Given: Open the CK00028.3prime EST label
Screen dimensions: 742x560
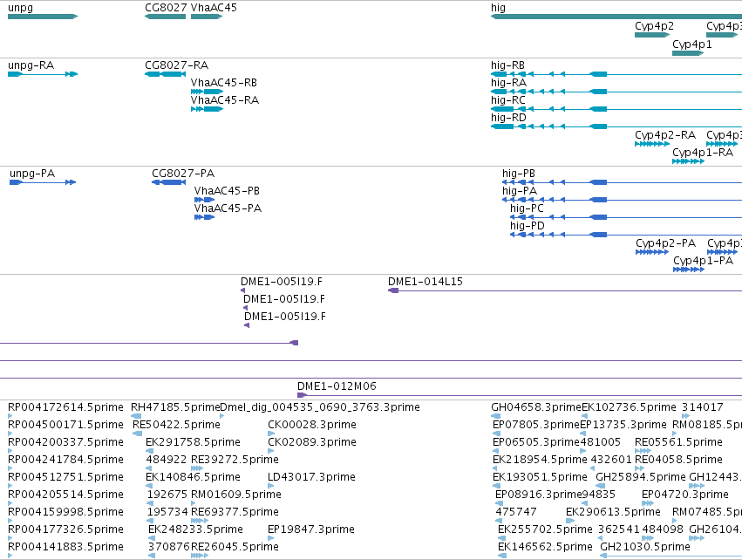Looking at the screenshot, I should (x=312, y=425).
